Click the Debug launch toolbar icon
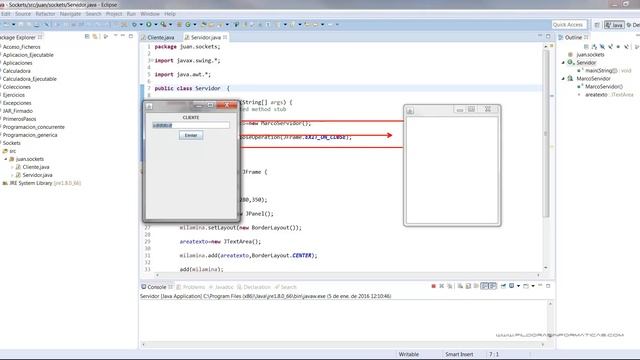This screenshot has height=360, width=640. [x=134, y=24]
